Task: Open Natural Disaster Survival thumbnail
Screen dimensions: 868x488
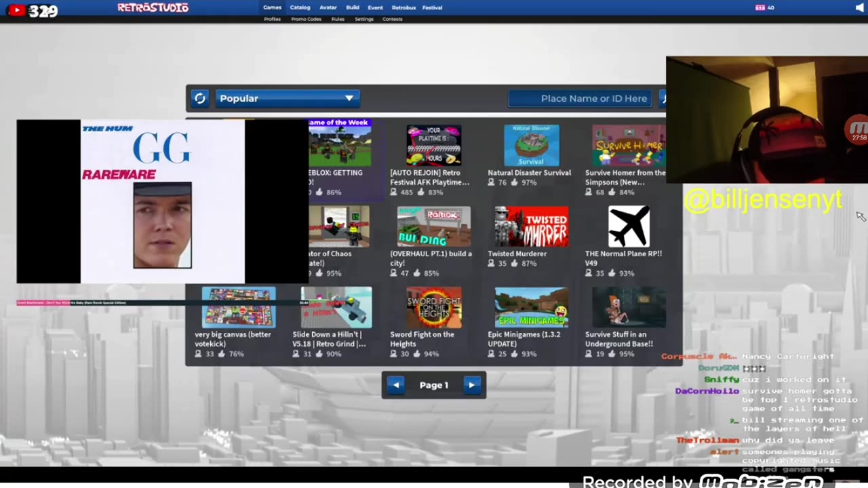Action: pos(532,145)
